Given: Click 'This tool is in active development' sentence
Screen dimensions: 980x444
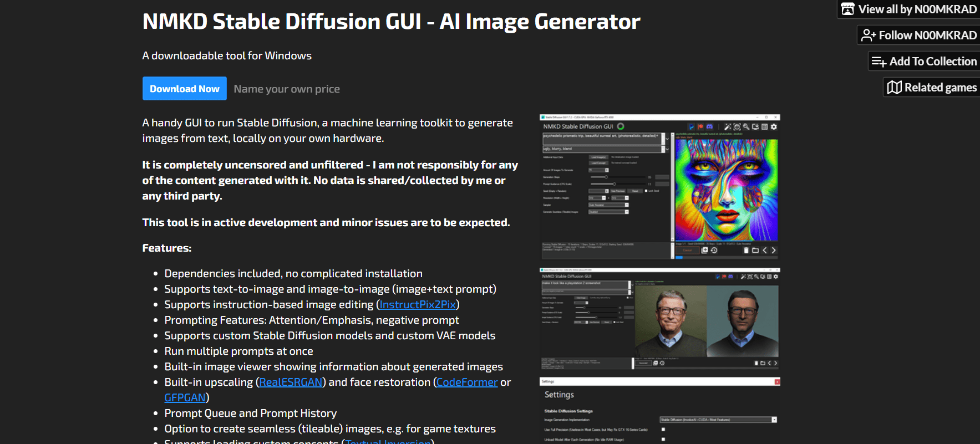Looking at the screenshot, I should point(326,222).
